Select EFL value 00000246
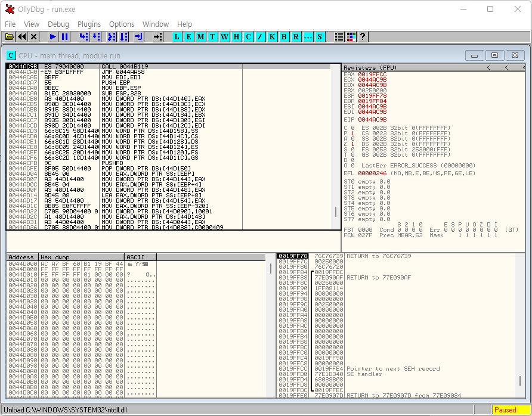This screenshot has height=416, width=532. 372,173
